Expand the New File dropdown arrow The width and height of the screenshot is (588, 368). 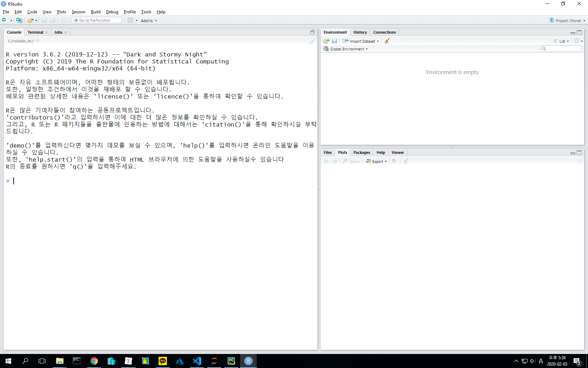[x=11, y=21]
